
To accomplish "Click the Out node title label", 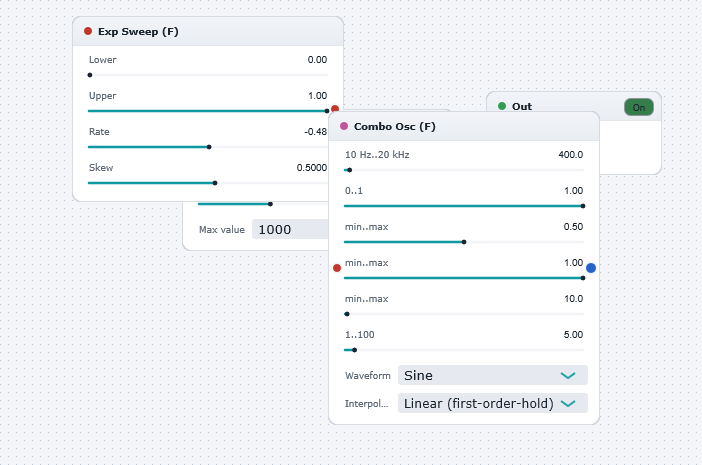I will (522, 107).
